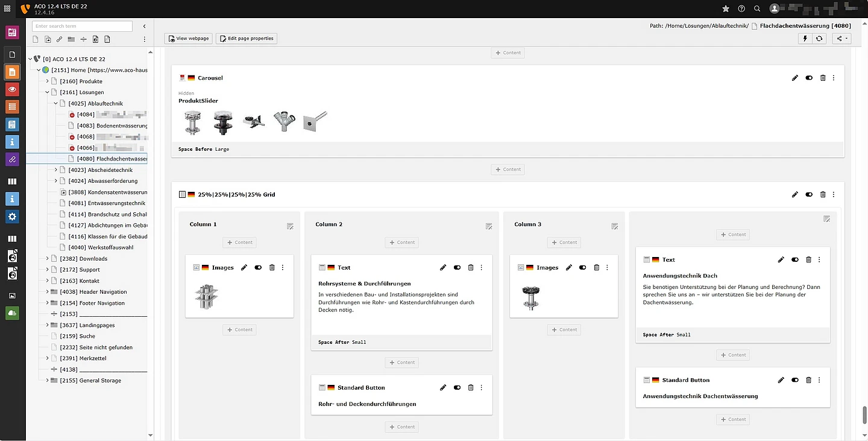Edit Column 1 using the column edit icon
Viewport: 868px width, 441px height.
290,226
